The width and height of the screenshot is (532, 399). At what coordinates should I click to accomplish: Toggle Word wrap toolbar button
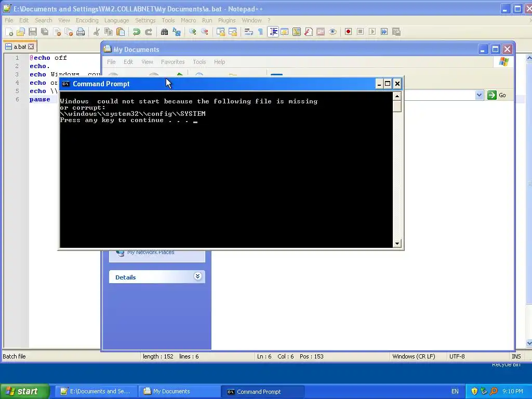pos(249,32)
